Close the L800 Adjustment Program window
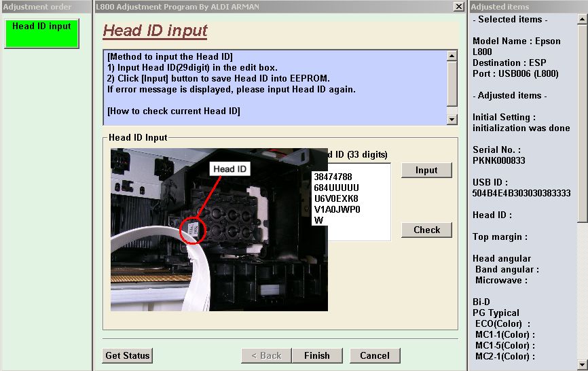 click(459, 7)
